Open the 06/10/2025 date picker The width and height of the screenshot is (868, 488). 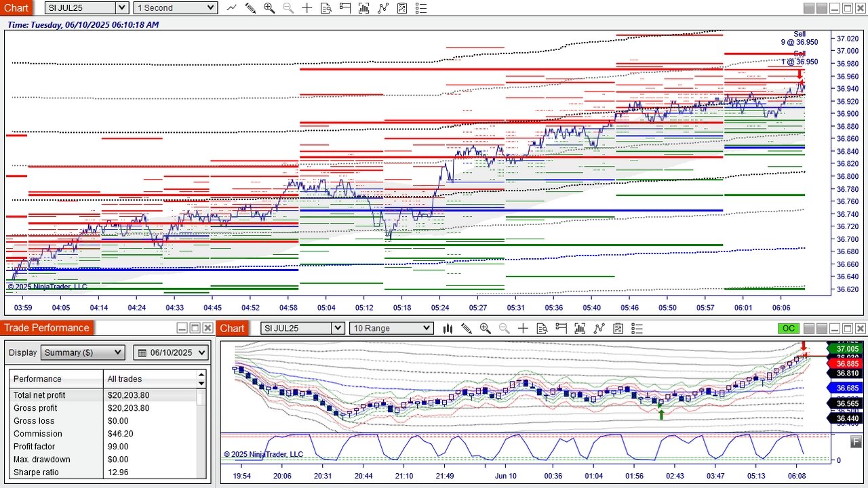171,352
